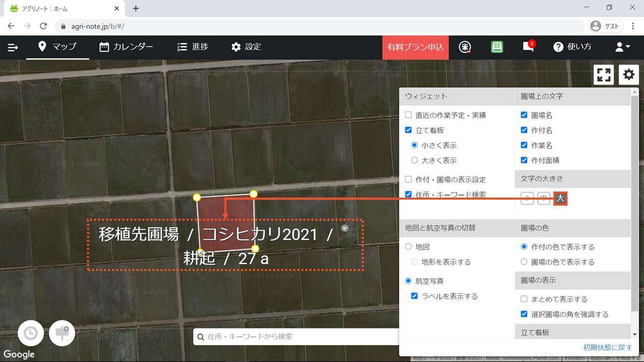Open the notifications chat icon with badge

528,47
